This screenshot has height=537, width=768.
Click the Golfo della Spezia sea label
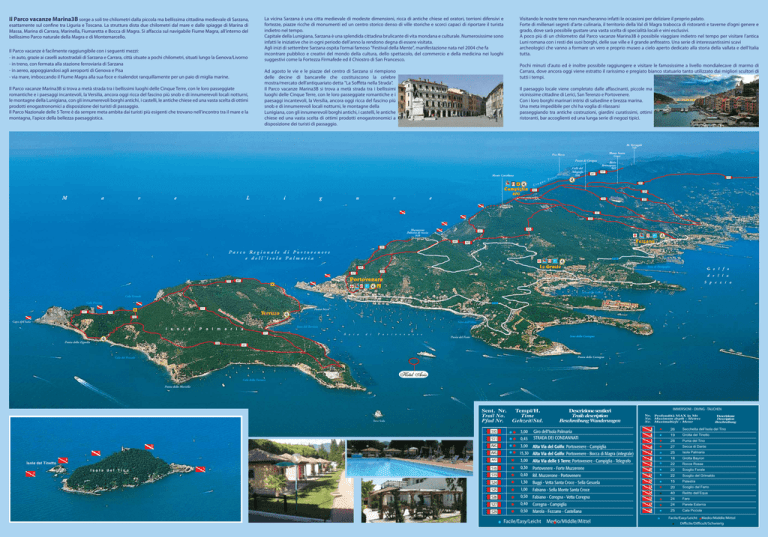coord(718,275)
